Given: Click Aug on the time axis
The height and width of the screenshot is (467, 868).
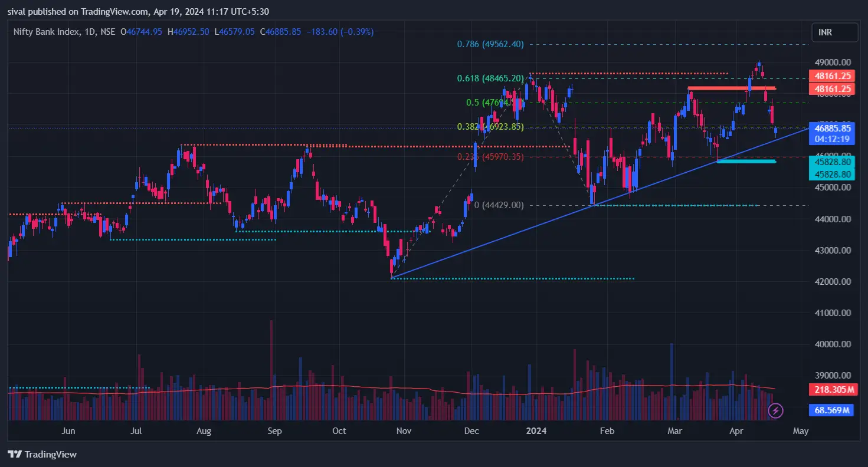Looking at the screenshot, I should point(204,431).
